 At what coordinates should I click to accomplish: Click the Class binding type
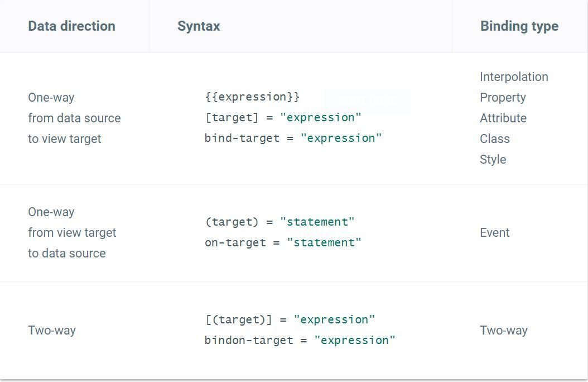click(x=494, y=139)
